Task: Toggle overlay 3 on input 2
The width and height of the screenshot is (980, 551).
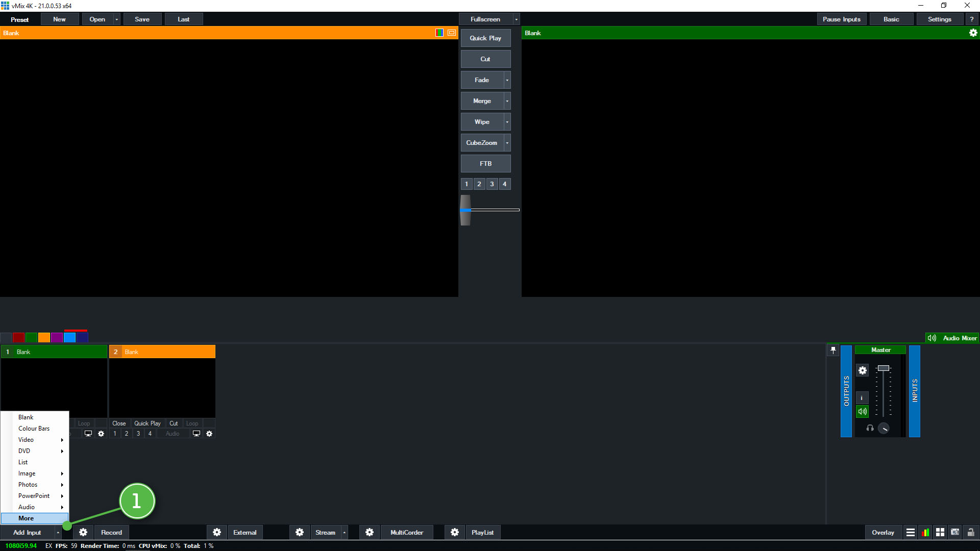Action: click(138, 434)
